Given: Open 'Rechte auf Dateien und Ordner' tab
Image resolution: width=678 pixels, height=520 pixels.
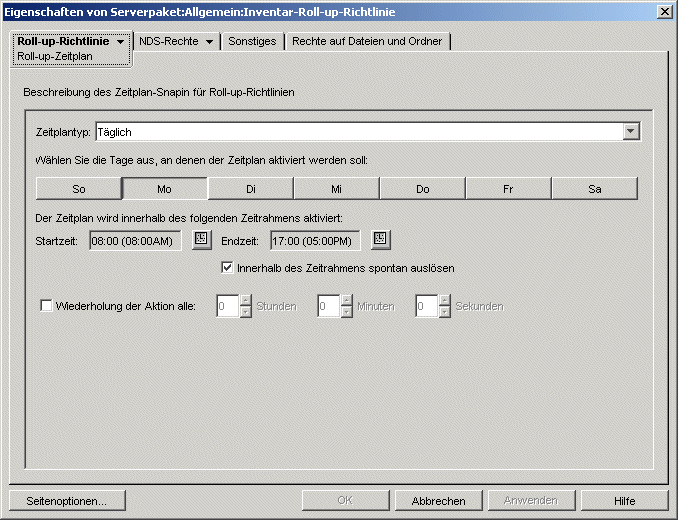Looking at the screenshot, I should point(368,42).
